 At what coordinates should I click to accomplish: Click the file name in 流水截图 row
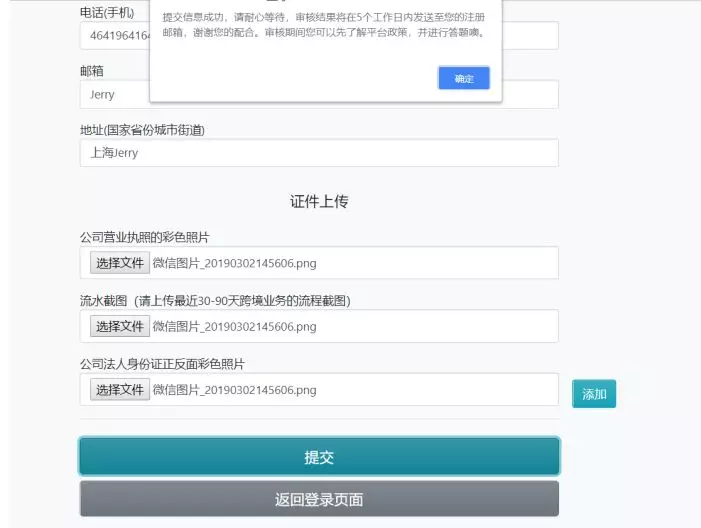[x=234, y=327]
